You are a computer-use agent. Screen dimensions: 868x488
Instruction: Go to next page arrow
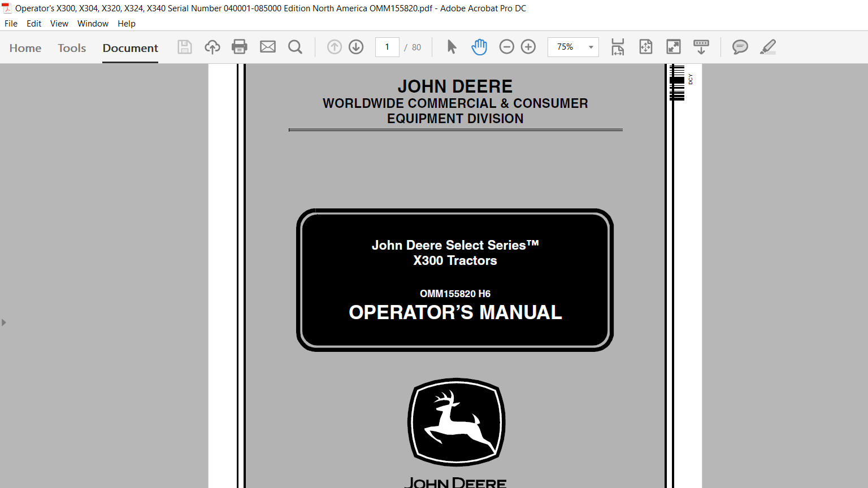point(356,47)
